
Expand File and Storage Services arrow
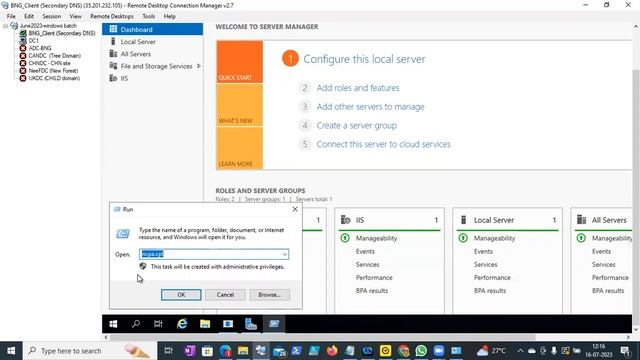199,66
